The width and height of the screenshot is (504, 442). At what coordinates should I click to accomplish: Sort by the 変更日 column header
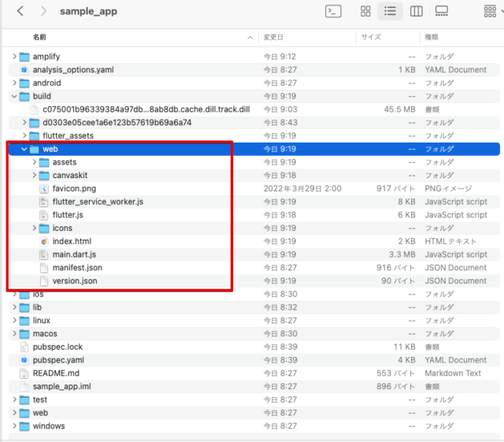tap(273, 37)
